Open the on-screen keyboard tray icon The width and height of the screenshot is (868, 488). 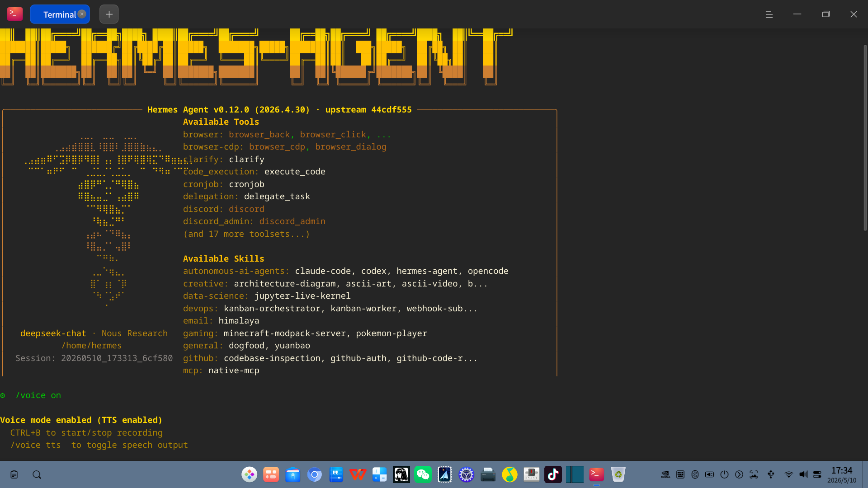(x=680, y=474)
